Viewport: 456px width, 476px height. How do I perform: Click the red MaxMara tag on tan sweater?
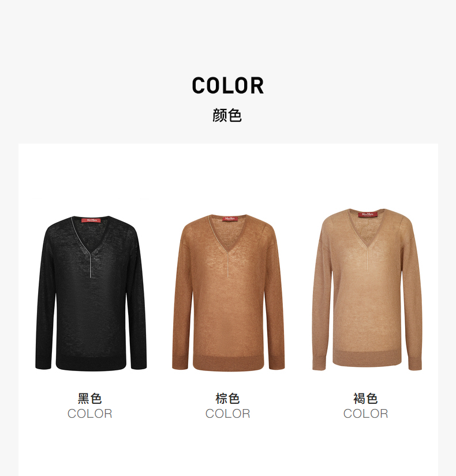[368, 214]
